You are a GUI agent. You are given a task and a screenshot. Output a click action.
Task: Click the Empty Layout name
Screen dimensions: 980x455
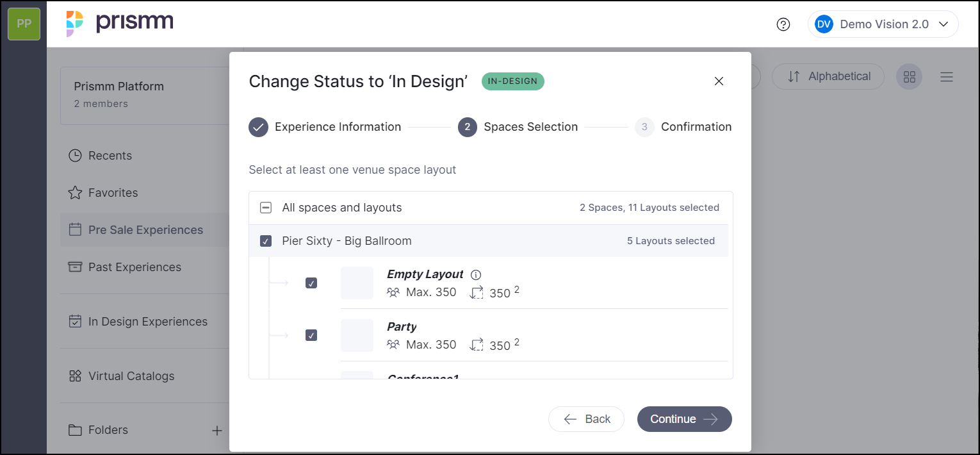tap(425, 274)
